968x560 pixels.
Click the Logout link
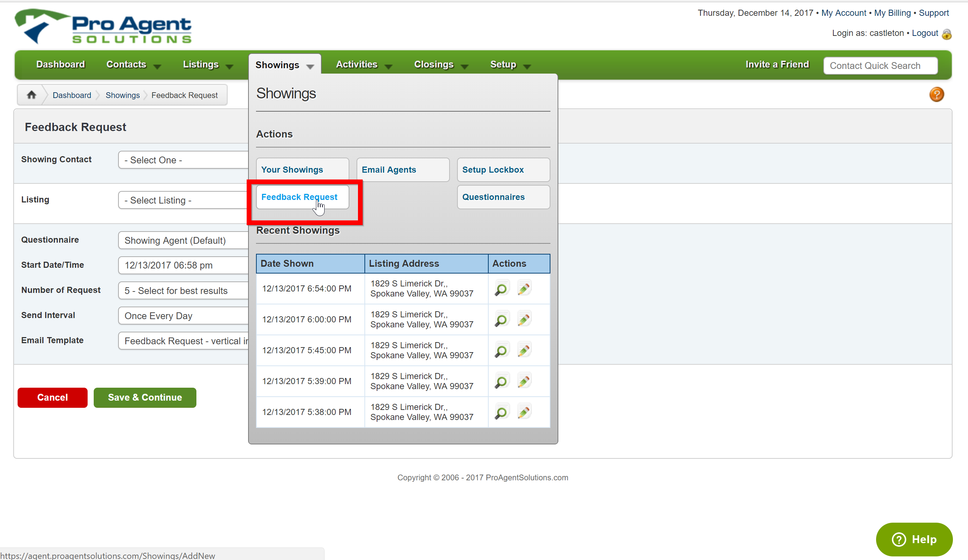point(925,33)
